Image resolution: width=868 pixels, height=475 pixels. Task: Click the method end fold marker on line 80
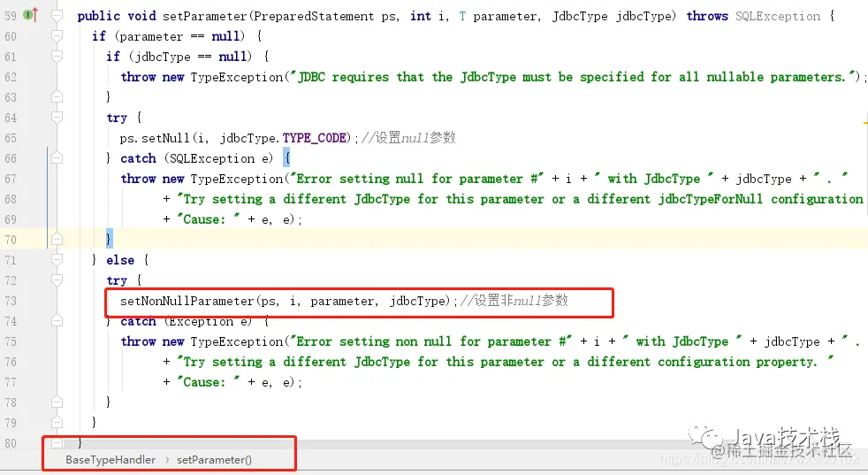point(57,443)
